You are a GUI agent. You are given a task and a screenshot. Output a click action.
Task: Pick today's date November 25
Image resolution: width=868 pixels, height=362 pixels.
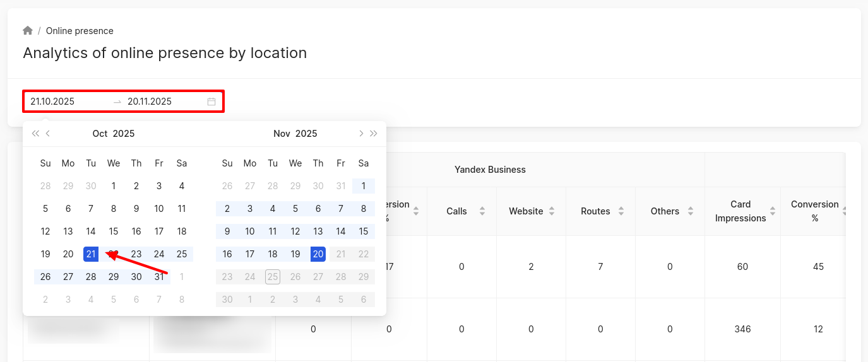pos(273,277)
